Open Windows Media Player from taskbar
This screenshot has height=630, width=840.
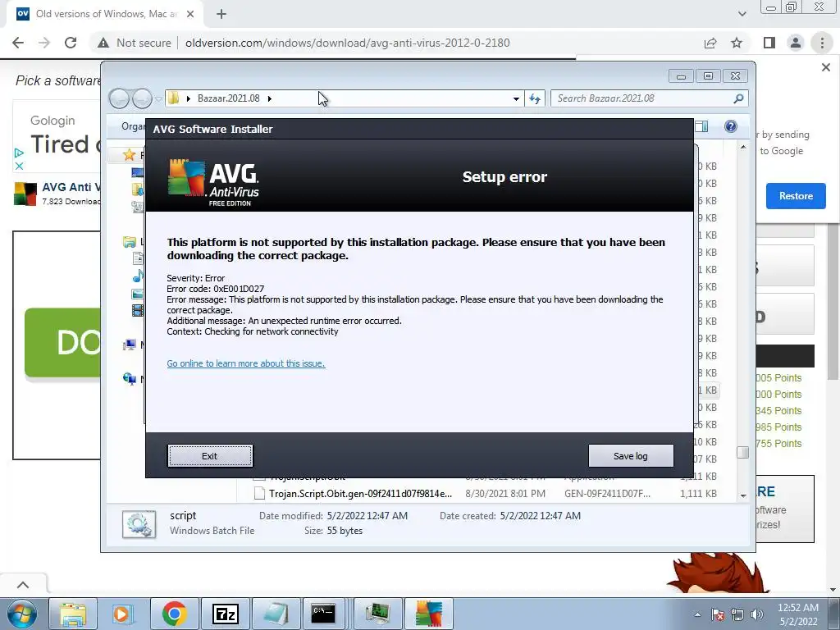[122, 614]
